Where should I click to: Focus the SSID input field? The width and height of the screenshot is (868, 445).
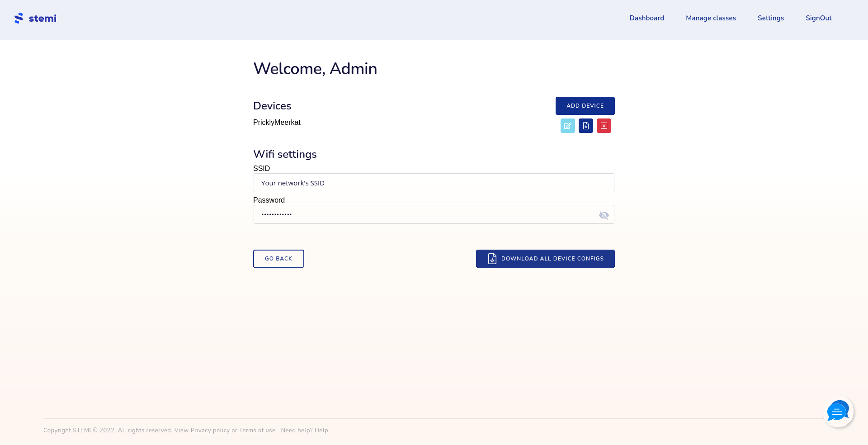point(433,183)
